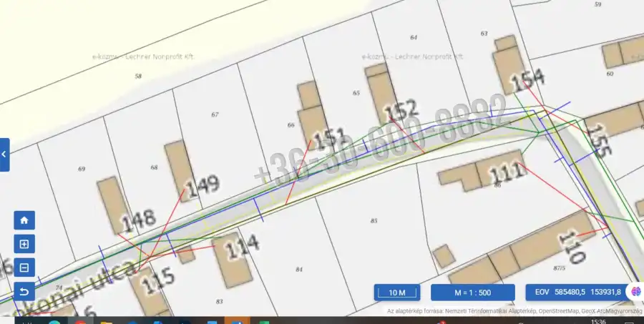Click the 10 M scale bar
644x324 pixels.
click(397, 293)
